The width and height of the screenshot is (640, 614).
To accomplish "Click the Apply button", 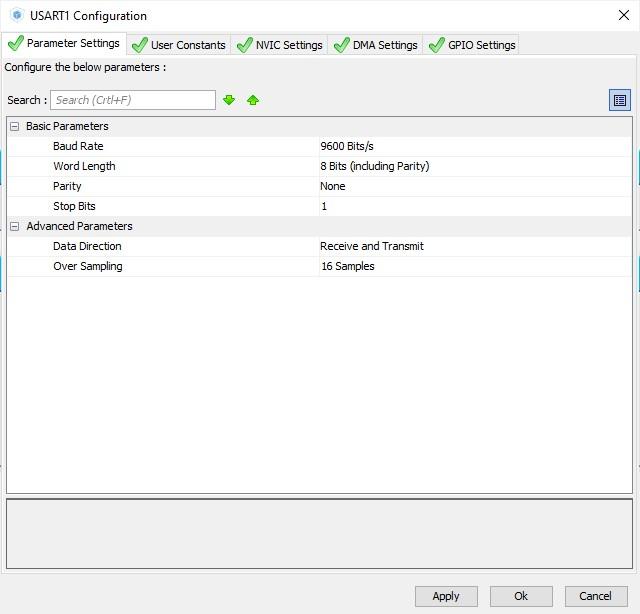I will point(446,596).
